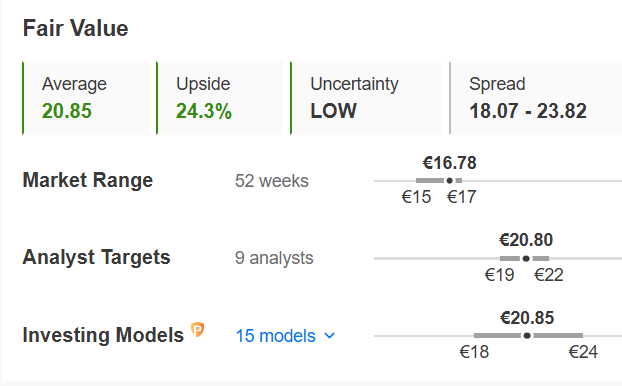Click the €20.85 models value

(527, 318)
